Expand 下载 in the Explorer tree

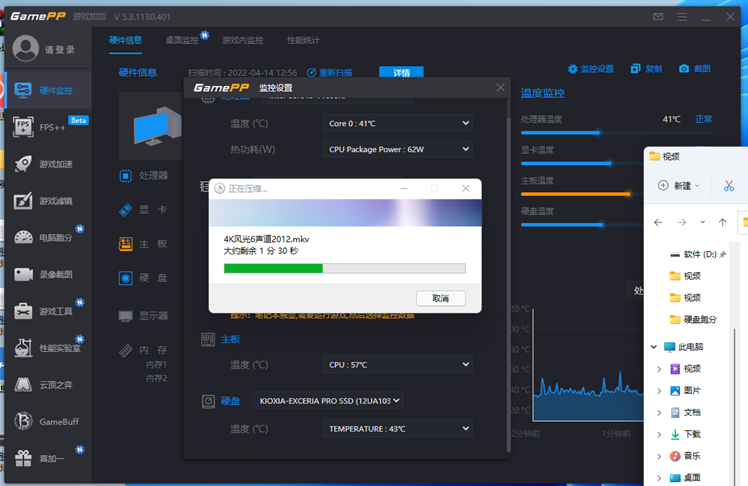(x=659, y=434)
